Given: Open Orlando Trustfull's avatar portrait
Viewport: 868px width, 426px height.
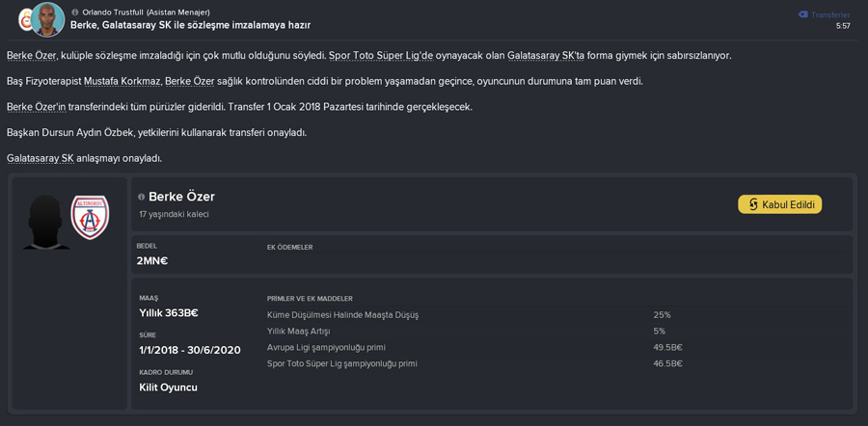Looking at the screenshot, I should point(47,19).
